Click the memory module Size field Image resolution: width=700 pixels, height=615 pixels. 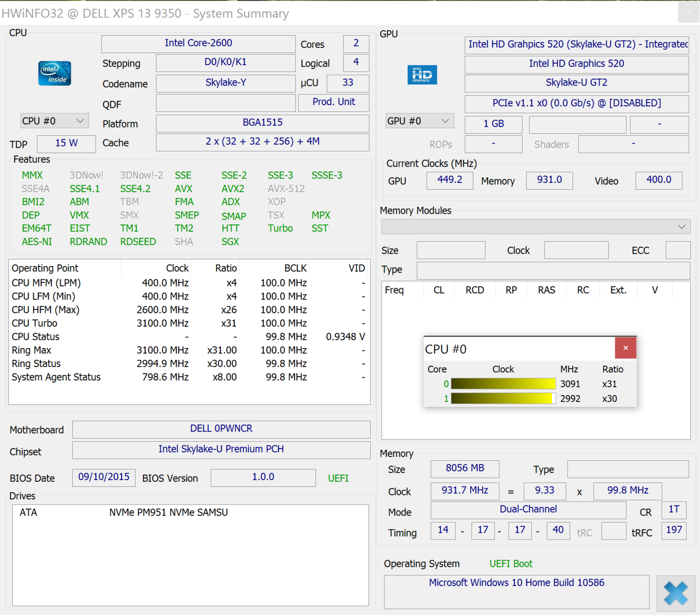451,250
